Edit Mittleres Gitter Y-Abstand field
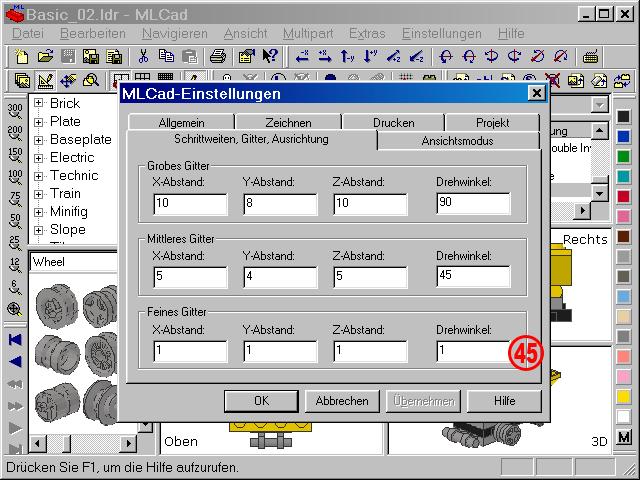 pyautogui.click(x=280, y=278)
